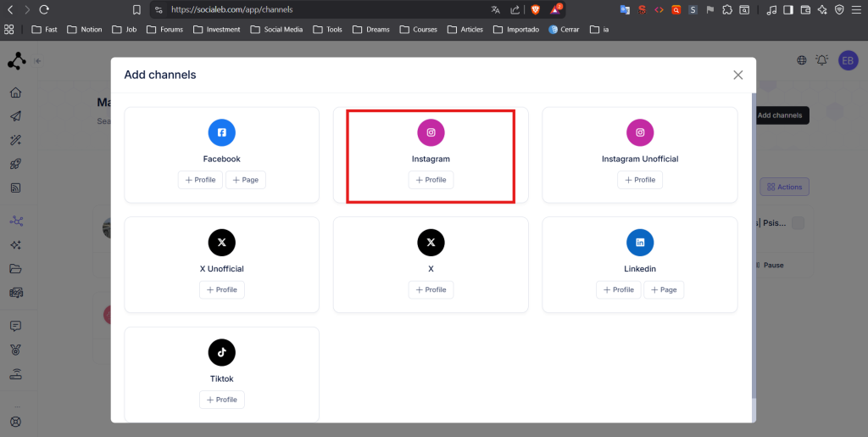Viewport: 868px width, 437px height.
Task: Add a Facebook Profile channel
Action: coord(200,180)
